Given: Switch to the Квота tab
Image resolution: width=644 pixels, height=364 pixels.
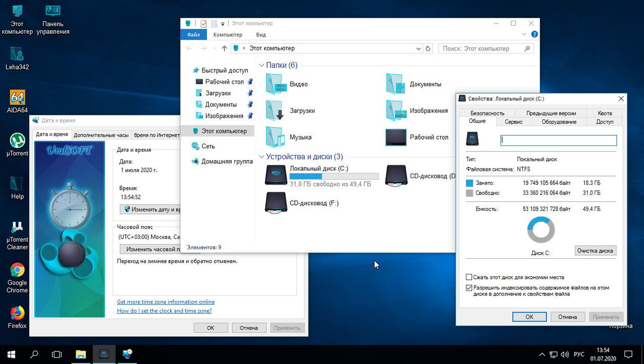Looking at the screenshot, I should (605, 113).
